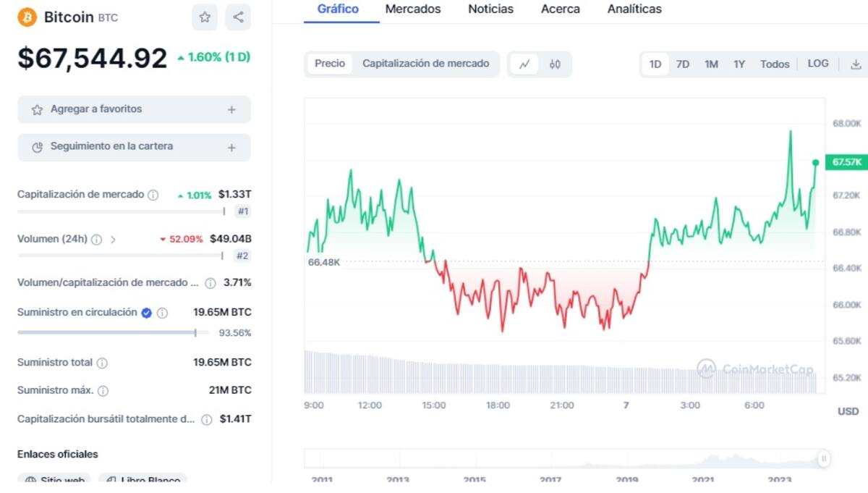Viewport: 868px width, 493px height.
Task: Open the Mercados tab
Action: [x=413, y=9]
